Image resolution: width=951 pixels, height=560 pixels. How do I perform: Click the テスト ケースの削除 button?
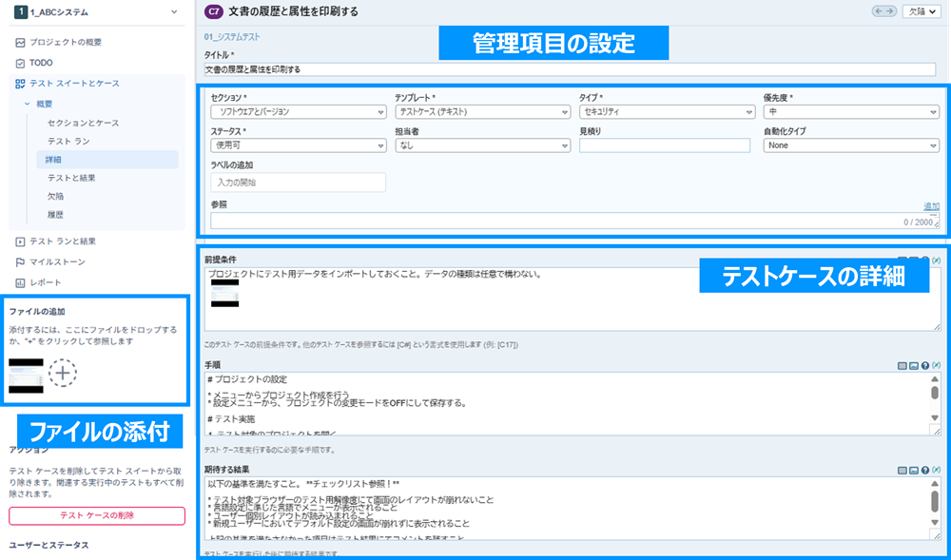(x=97, y=515)
